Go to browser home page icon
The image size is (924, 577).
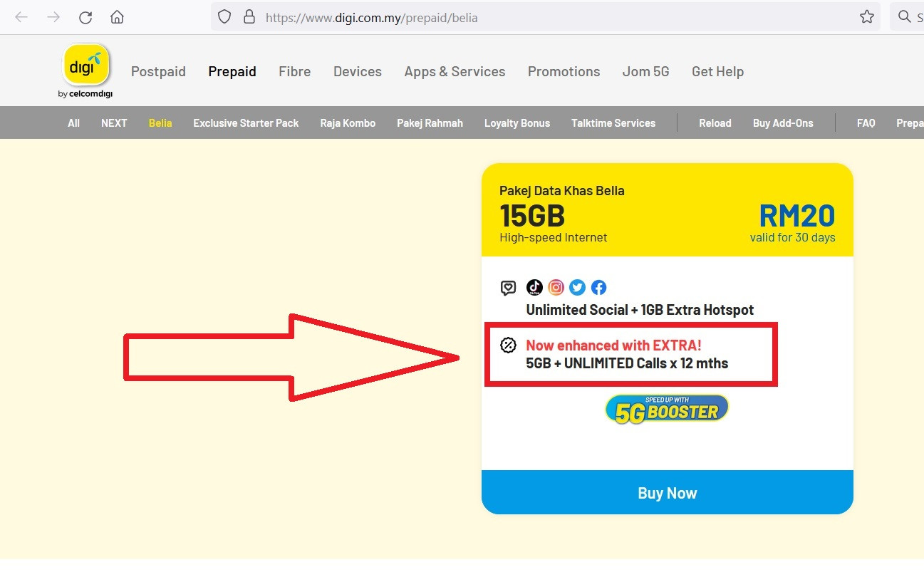(x=117, y=17)
